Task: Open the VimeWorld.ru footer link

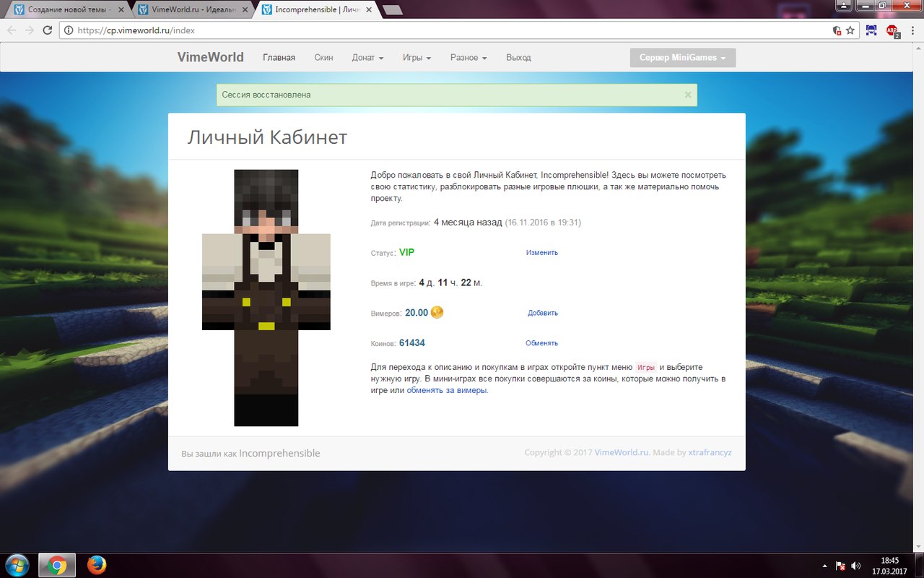Action: [x=622, y=452]
